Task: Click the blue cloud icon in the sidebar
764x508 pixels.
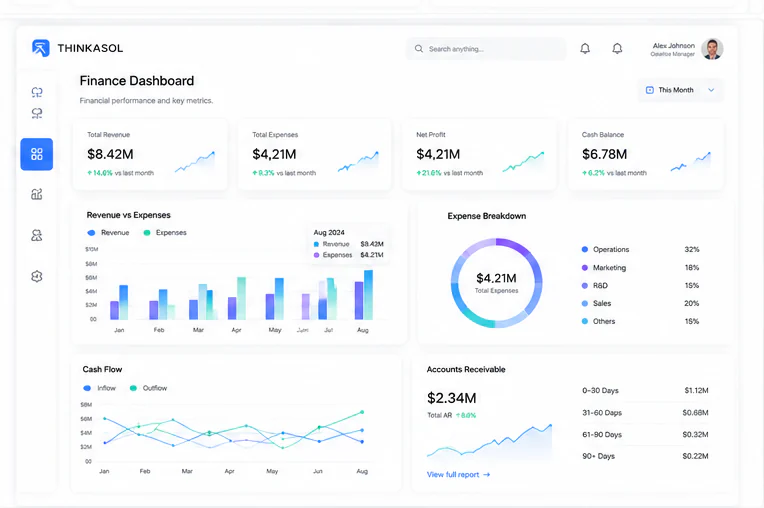Action: [37, 92]
